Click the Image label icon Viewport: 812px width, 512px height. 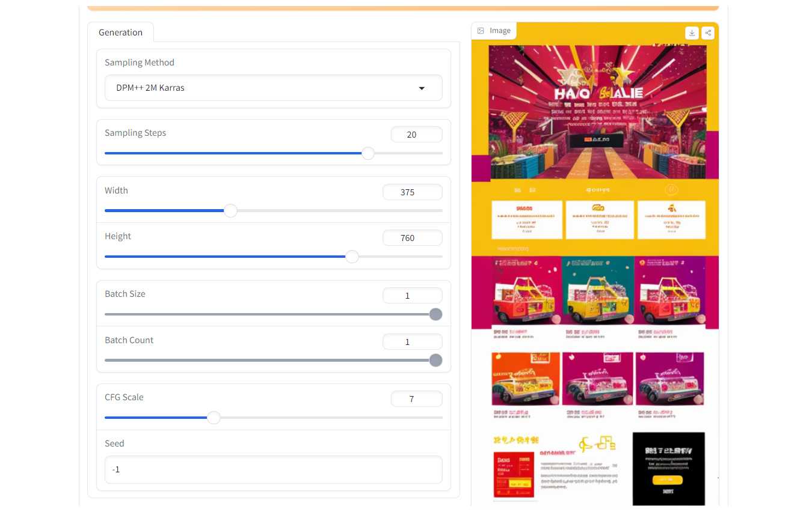pyautogui.click(x=481, y=31)
